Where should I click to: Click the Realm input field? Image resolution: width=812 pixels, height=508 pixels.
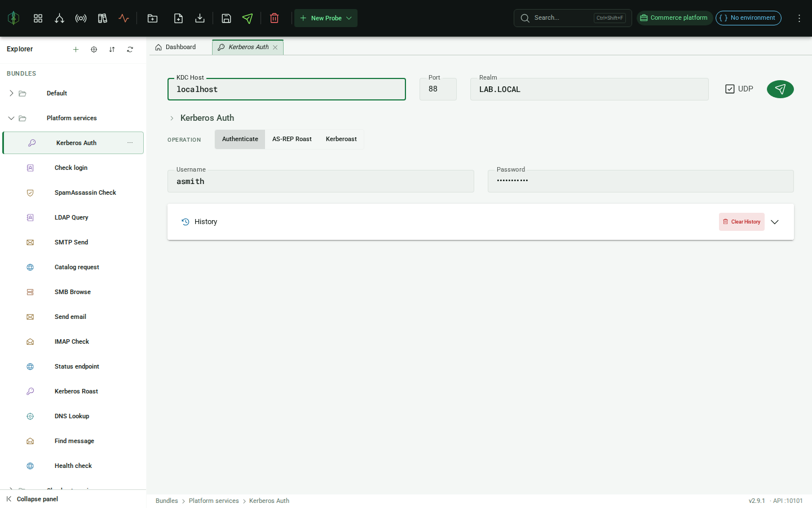[589, 89]
